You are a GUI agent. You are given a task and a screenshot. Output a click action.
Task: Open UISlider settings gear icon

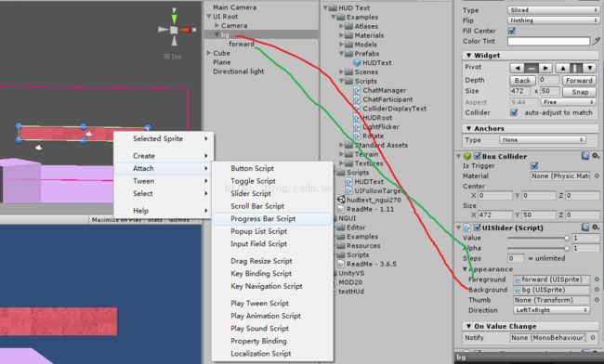coord(596,227)
